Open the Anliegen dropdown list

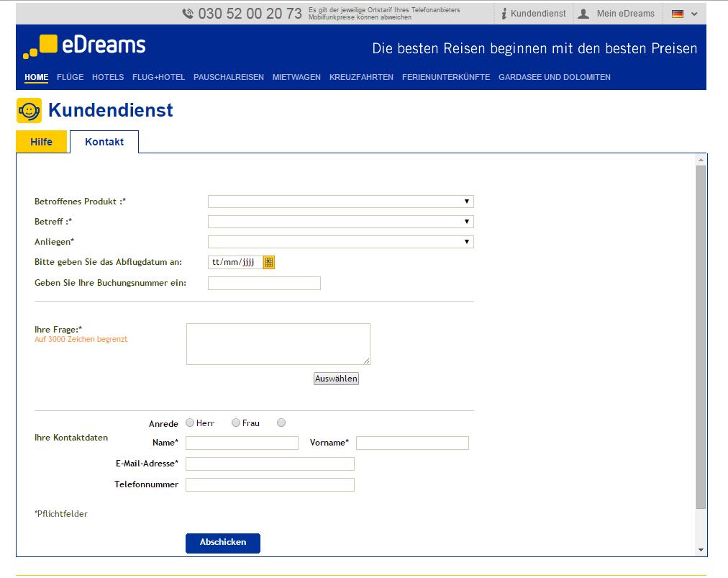click(340, 242)
